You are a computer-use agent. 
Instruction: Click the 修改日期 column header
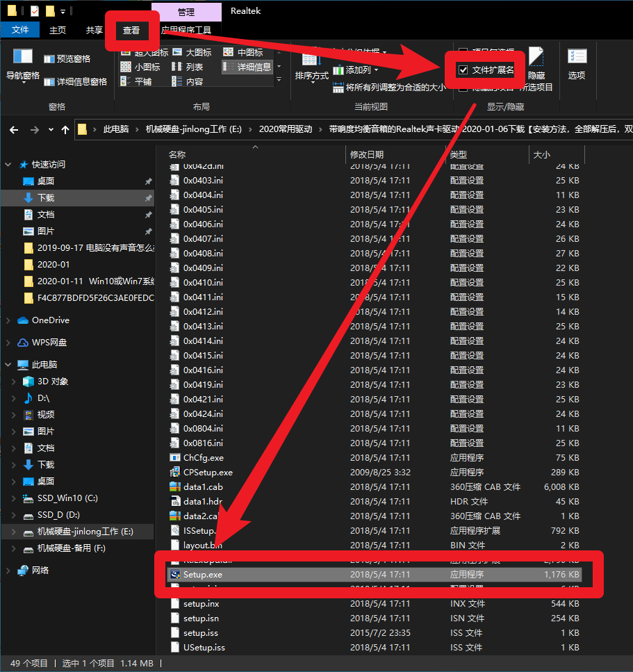[367, 154]
